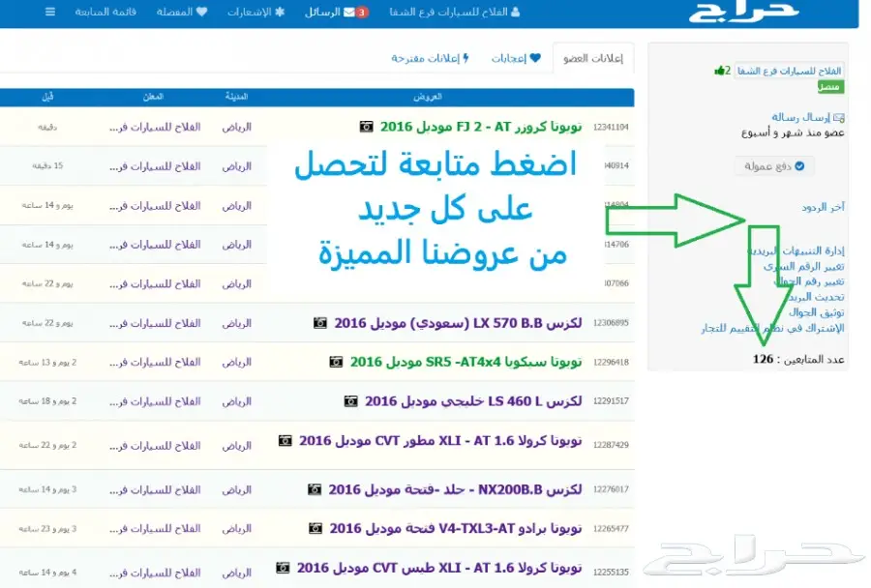871x588 pixels.
Task: Click the حراج logo in header
Action: coord(743,11)
